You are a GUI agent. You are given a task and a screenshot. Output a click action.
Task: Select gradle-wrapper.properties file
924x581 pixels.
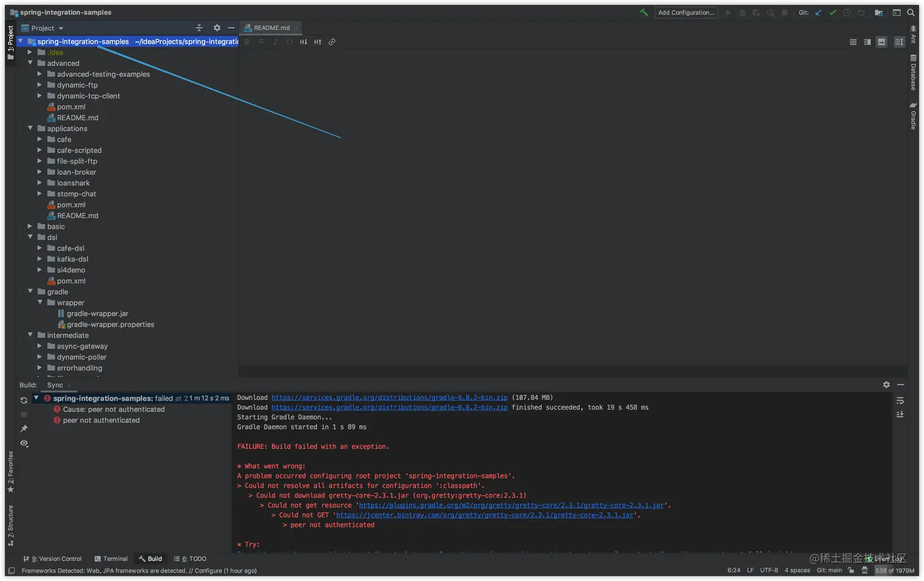[110, 324]
